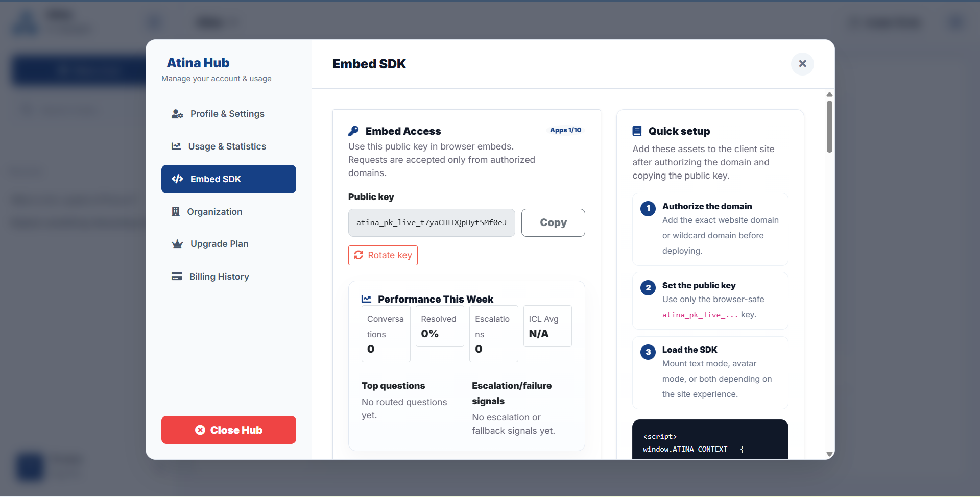Open Profile & Settings section

[x=228, y=114]
